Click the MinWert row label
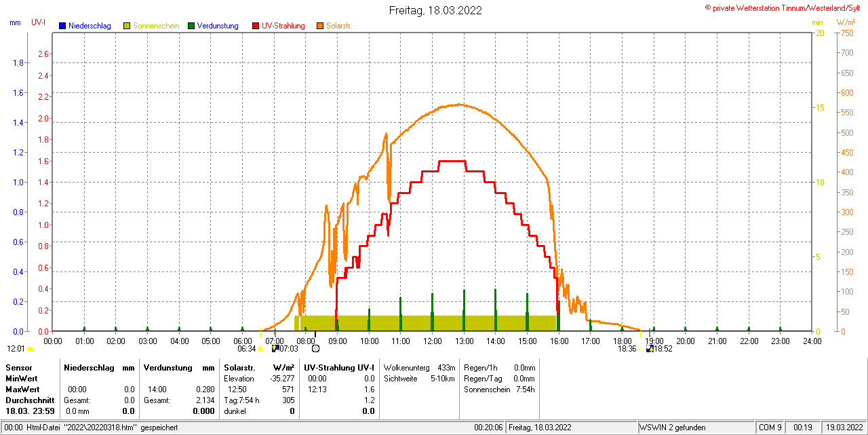 coord(22,378)
